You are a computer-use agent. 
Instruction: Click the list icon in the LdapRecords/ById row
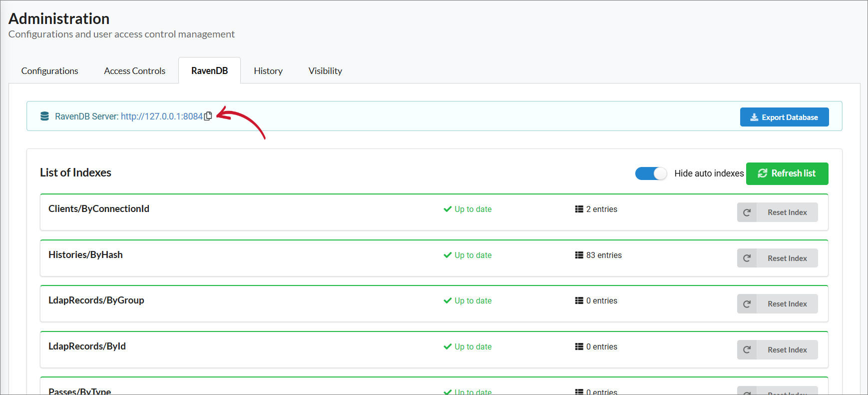pos(579,346)
